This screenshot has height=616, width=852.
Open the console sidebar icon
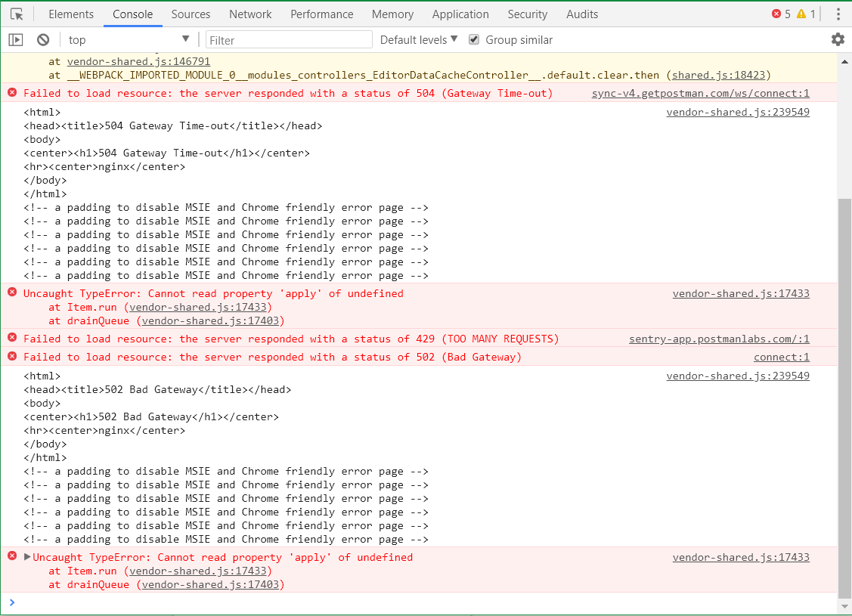(x=15, y=39)
